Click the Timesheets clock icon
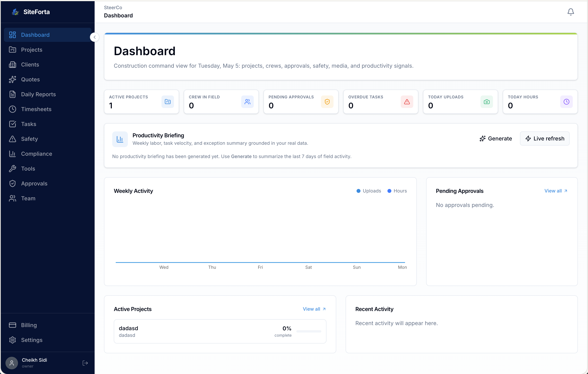This screenshot has width=588, height=374. (13, 109)
